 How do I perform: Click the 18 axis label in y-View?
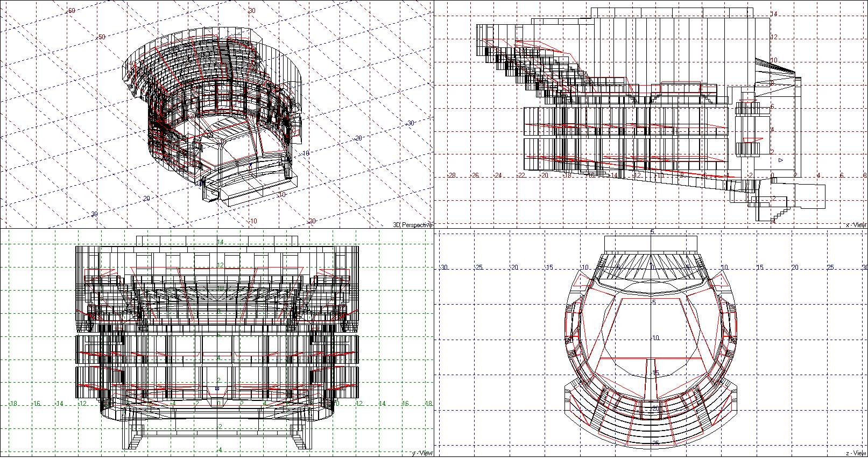pyautogui.click(x=428, y=403)
